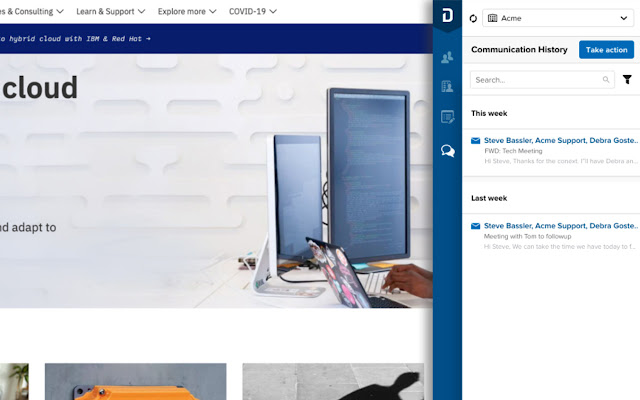The height and width of the screenshot is (400, 640).
Task: Click the Last week section heading
Action: tap(489, 198)
